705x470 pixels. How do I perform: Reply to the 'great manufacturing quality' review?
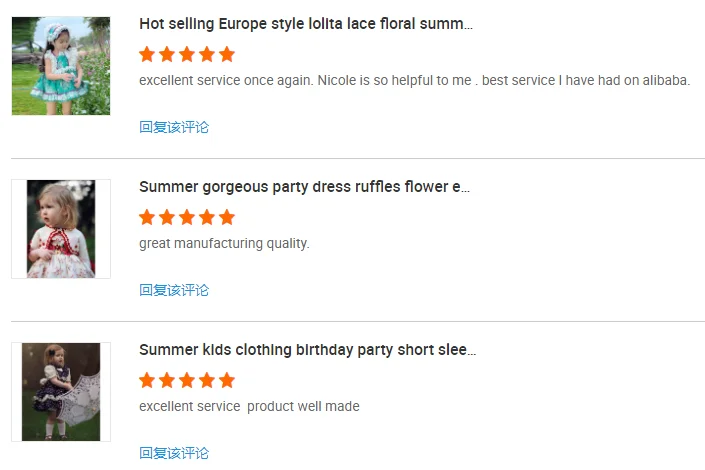point(174,290)
